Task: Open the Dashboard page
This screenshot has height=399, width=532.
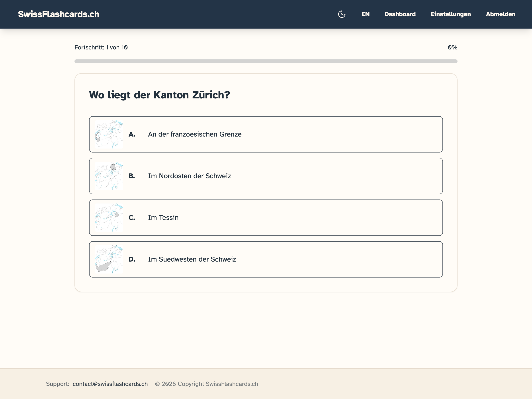Action: pos(400,14)
